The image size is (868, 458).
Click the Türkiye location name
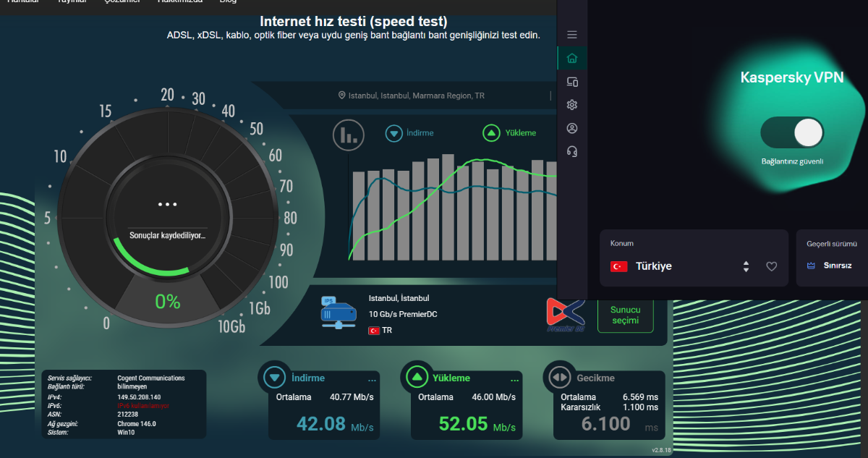click(x=653, y=266)
